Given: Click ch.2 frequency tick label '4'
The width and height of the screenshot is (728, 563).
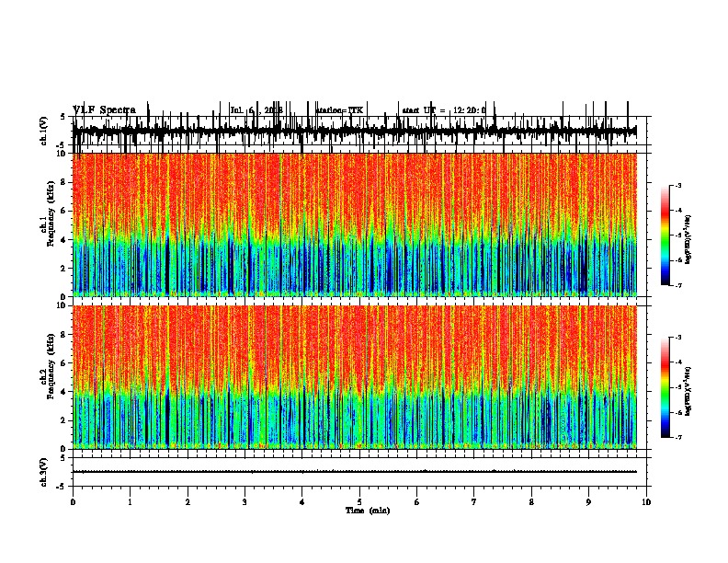Looking at the screenshot, I should tap(63, 392).
